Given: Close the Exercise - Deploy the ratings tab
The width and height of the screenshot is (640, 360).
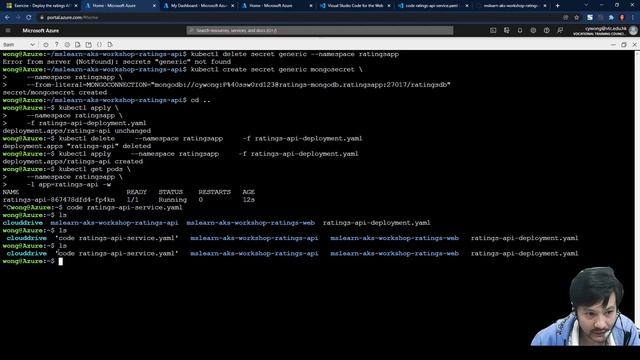Looking at the screenshot, I should [x=76, y=6].
